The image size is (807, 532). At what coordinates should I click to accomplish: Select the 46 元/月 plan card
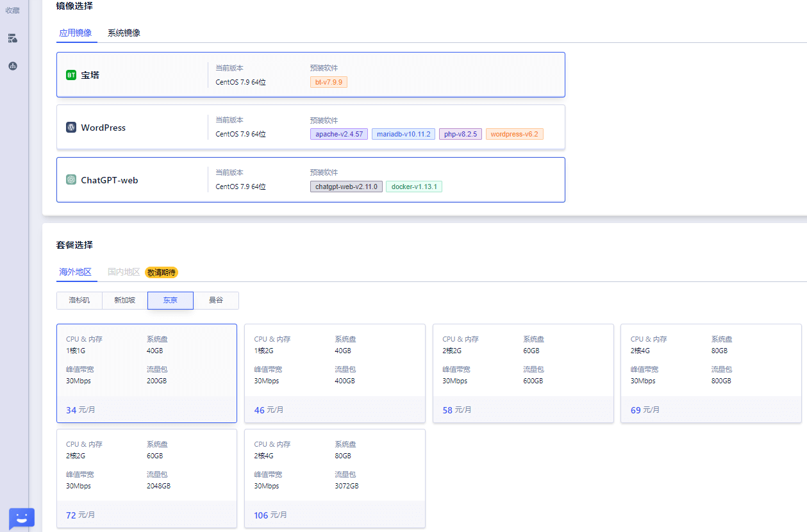(335, 373)
